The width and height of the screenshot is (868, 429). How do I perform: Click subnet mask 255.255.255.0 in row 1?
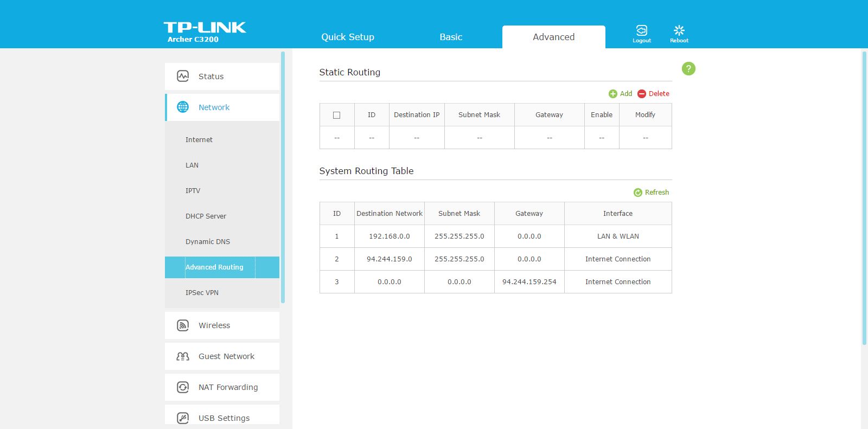(x=459, y=236)
